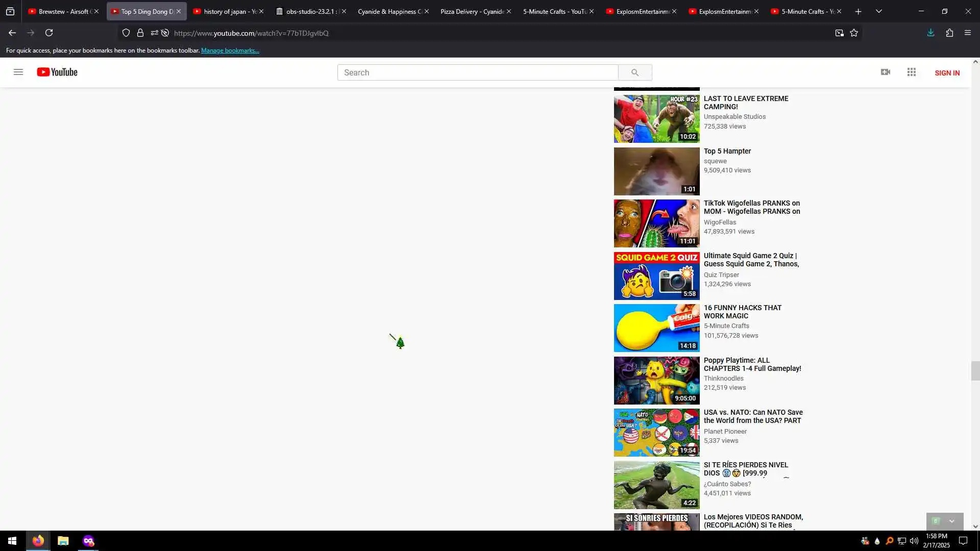Image resolution: width=980 pixels, height=551 pixels.
Task: Click the create video camera icon
Action: coord(886,72)
